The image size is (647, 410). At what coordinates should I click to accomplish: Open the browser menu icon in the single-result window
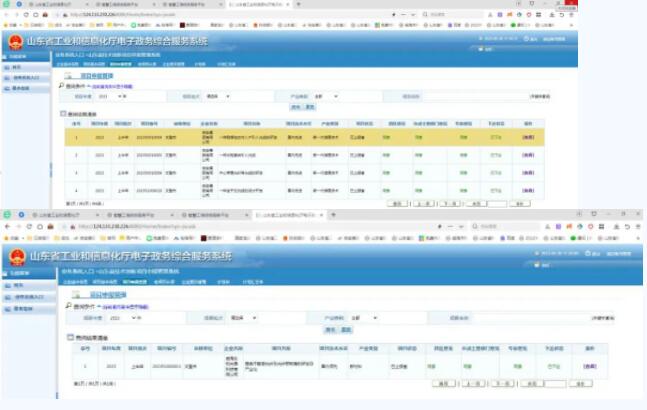(x=638, y=226)
